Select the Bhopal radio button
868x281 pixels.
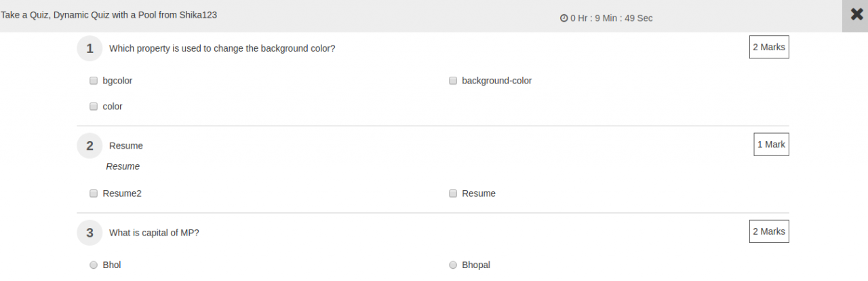tap(453, 265)
